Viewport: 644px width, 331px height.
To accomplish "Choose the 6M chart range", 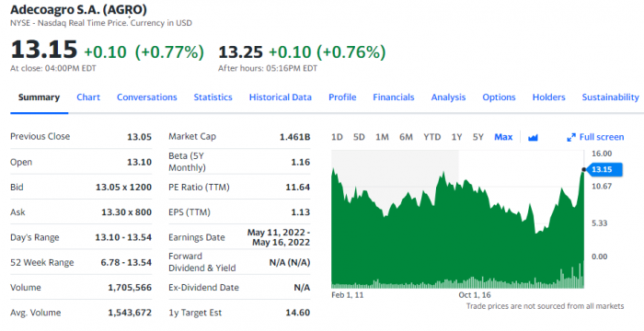I will (x=406, y=137).
